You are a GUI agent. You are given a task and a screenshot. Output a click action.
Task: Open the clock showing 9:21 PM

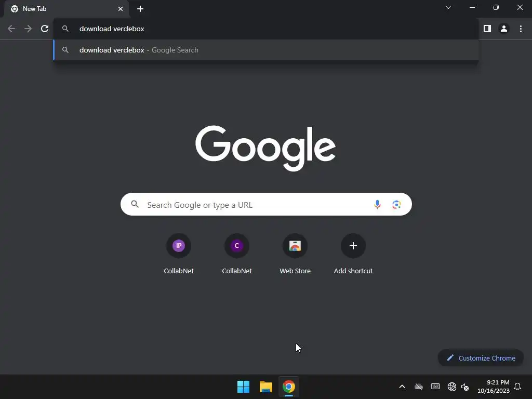pyautogui.click(x=494, y=387)
